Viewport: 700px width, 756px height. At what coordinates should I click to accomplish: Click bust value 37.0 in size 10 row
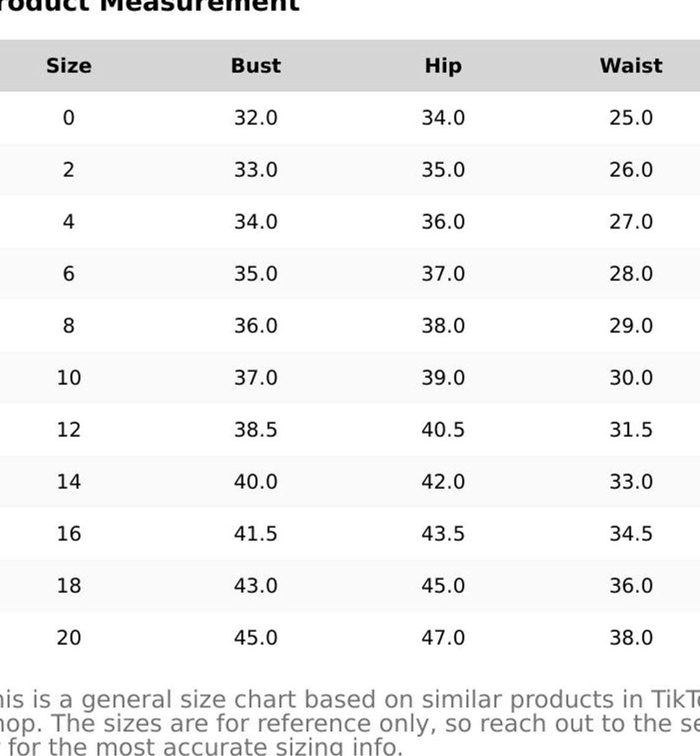[255, 378]
